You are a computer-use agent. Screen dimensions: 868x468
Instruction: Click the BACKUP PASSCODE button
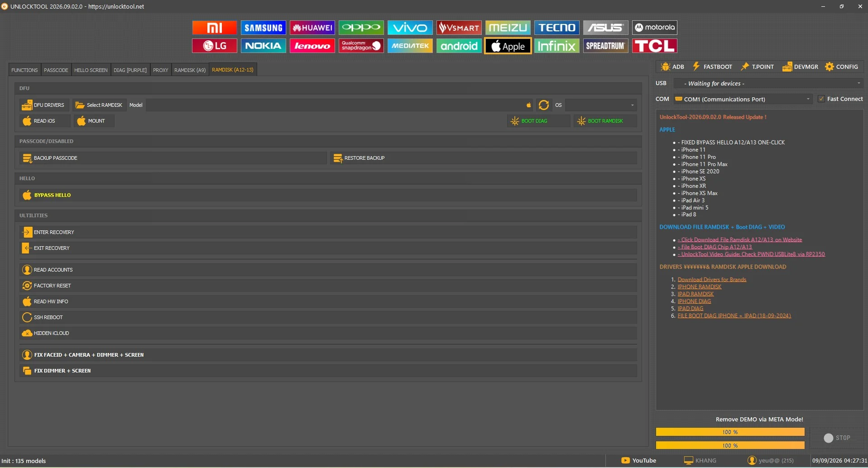tap(173, 158)
